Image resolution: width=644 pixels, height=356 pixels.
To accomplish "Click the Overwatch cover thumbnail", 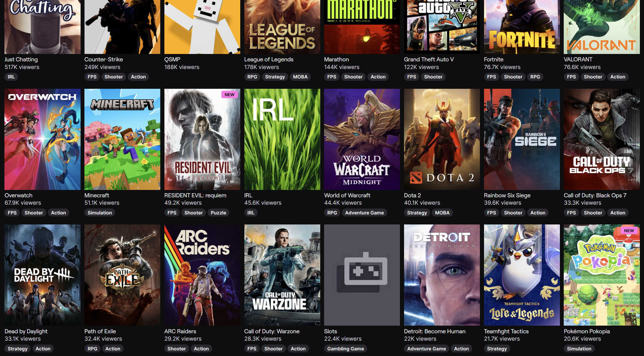I will (x=43, y=139).
